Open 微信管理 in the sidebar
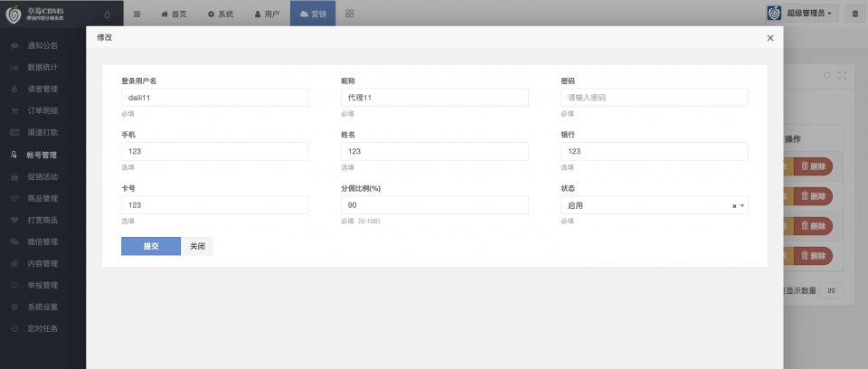The height and width of the screenshot is (369, 868). click(x=42, y=241)
